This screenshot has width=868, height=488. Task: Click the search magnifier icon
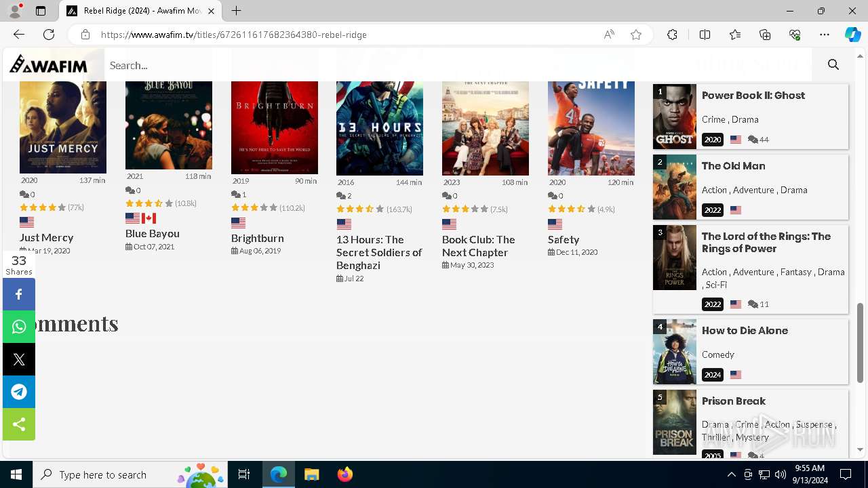833,65
